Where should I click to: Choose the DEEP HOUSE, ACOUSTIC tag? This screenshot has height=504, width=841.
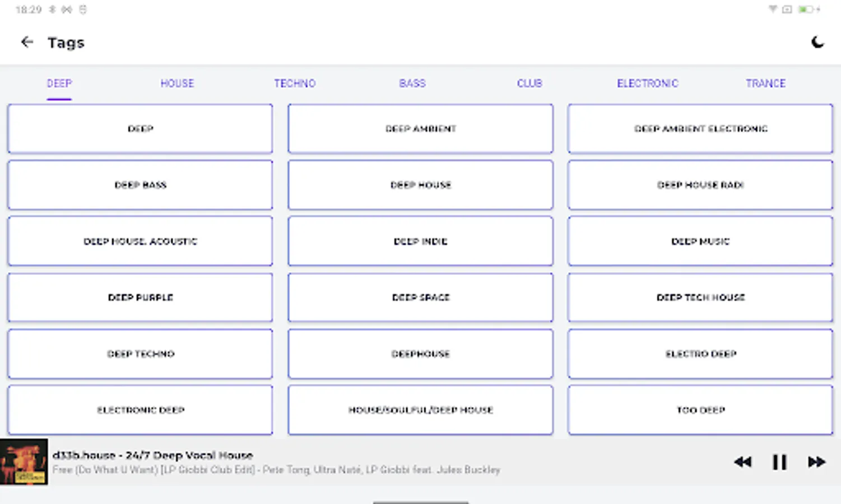(x=140, y=241)
